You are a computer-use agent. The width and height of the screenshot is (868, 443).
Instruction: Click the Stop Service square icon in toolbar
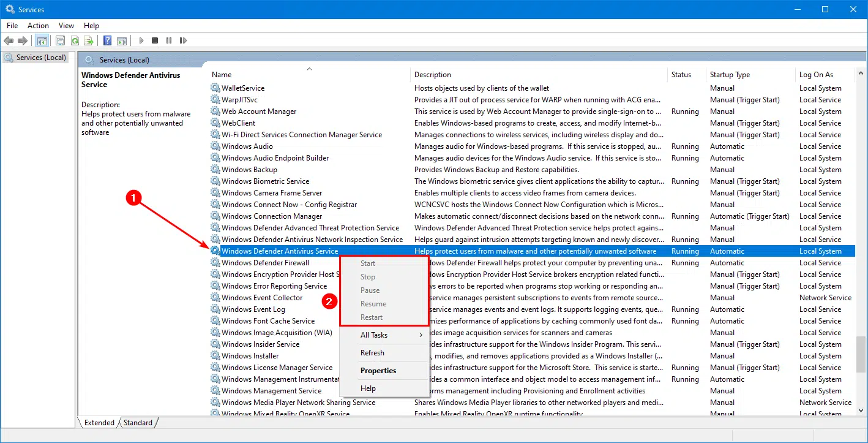pyautogui.click(x=155, y=40)
